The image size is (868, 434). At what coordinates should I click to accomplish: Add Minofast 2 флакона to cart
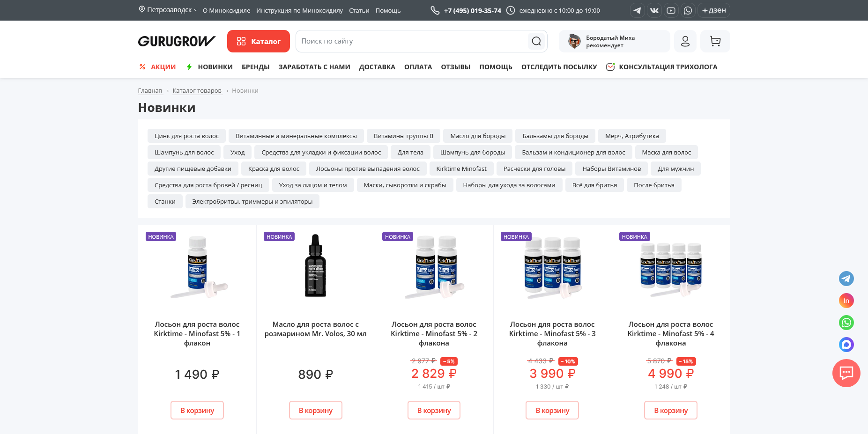click(x=434, y=410)
